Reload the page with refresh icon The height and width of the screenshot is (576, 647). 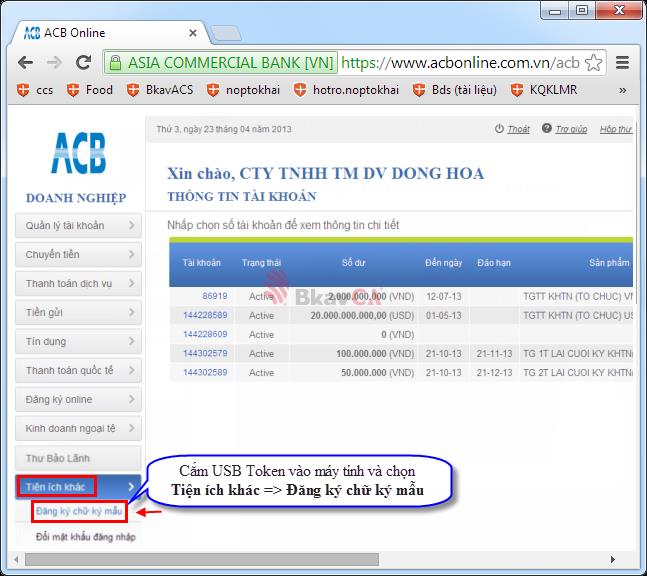tap(84, 62)
